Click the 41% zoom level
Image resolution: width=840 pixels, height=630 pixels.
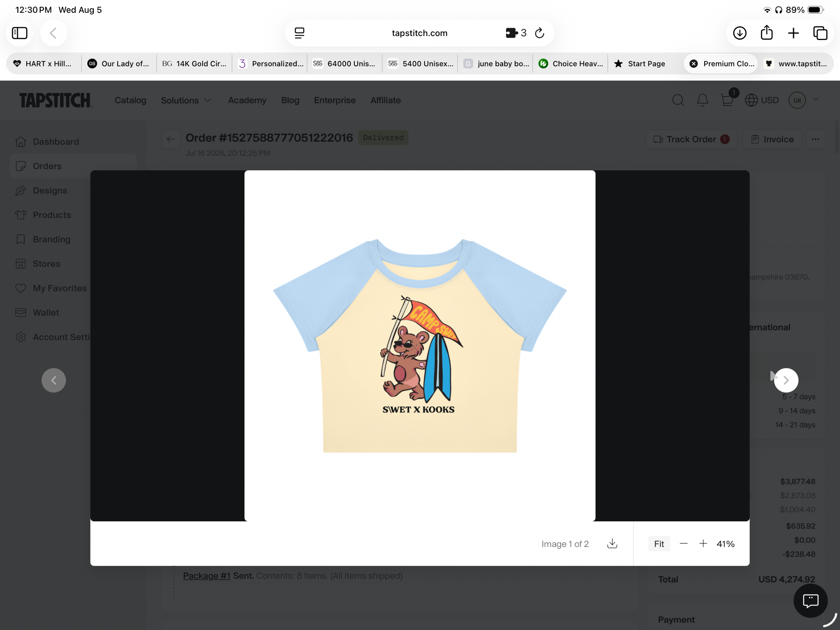pyautogui.click(x=725, y=544)
